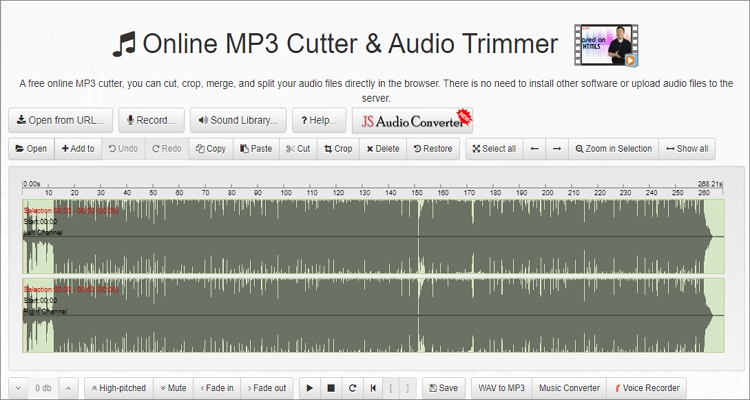Jump to the start of the audio
Image resolution: width=750 pixels, height=400 pixels.
point(373,388)
